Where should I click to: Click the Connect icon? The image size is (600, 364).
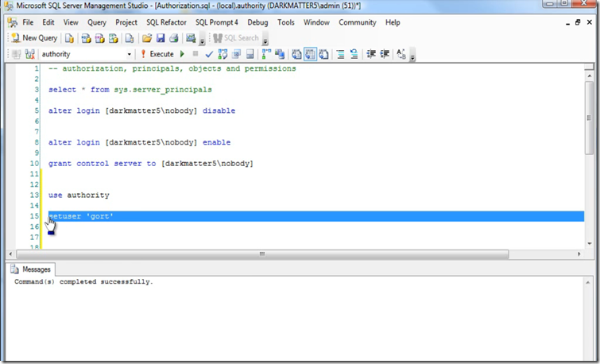[16, 54]
